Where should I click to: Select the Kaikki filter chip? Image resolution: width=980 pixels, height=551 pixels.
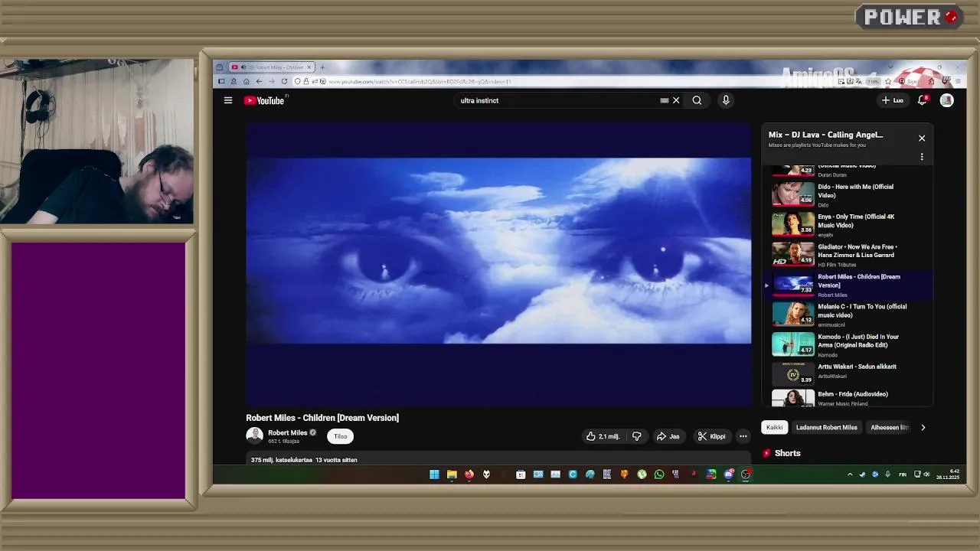775,428
